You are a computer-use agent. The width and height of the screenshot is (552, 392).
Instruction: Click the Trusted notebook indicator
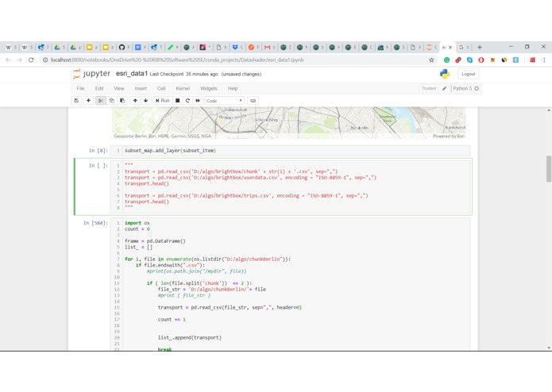click(x=428, y=88)
